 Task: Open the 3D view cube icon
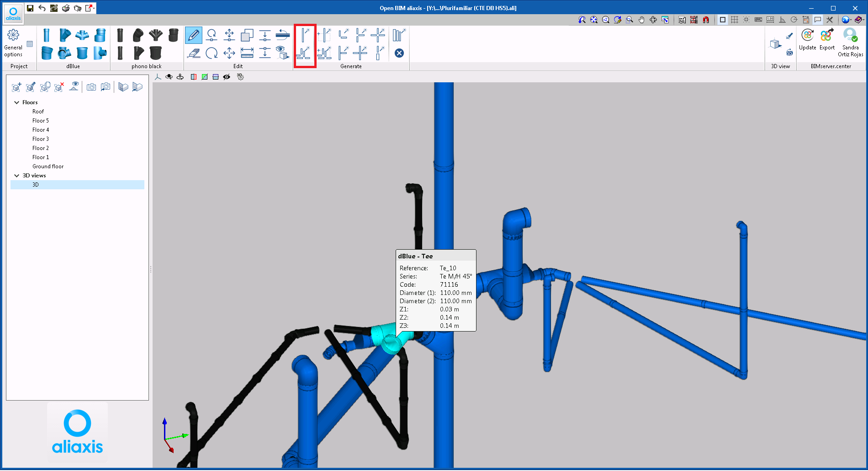pyautogui.click(x=775, y=44)
